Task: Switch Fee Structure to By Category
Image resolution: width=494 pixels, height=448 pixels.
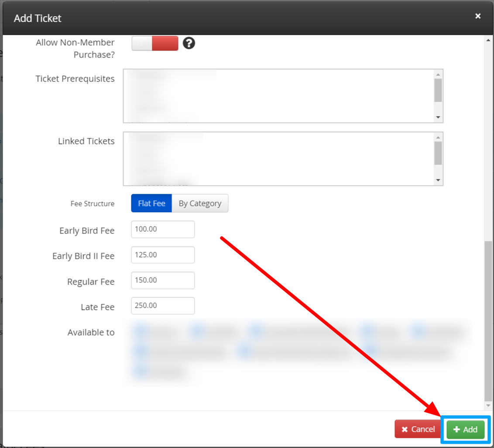Action: (200, 203)
